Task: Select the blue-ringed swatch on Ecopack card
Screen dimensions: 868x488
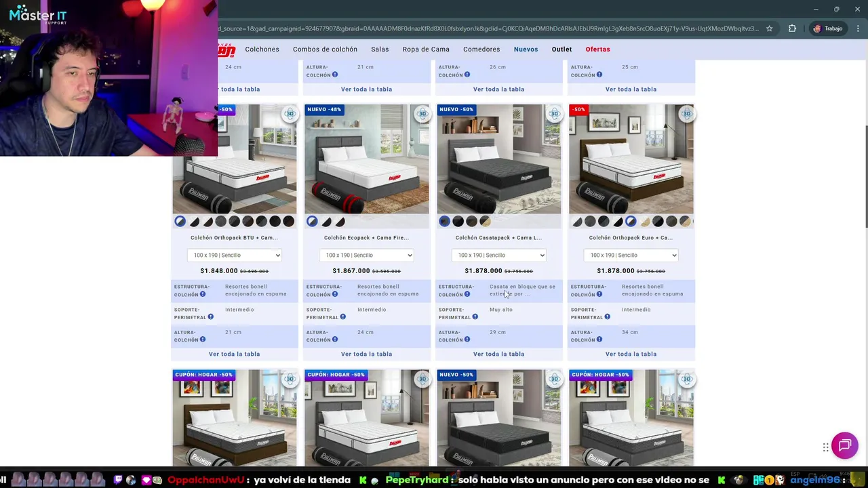Action: coord(312,221)
